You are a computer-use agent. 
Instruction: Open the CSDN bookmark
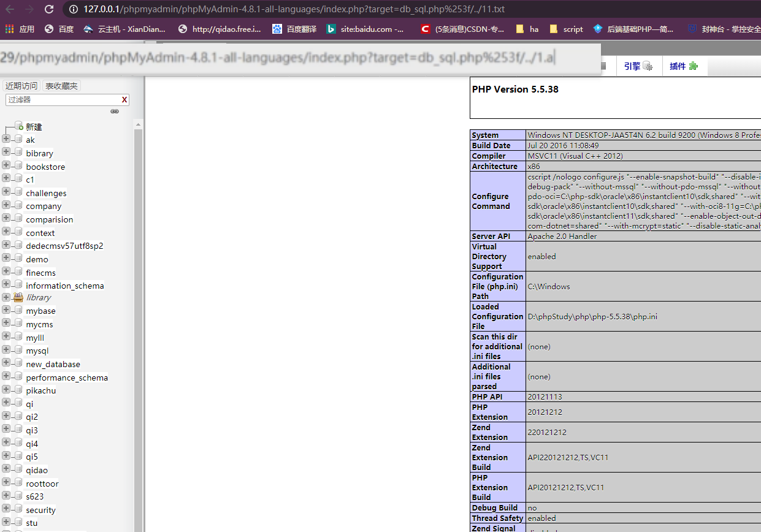tap(462, 29)
